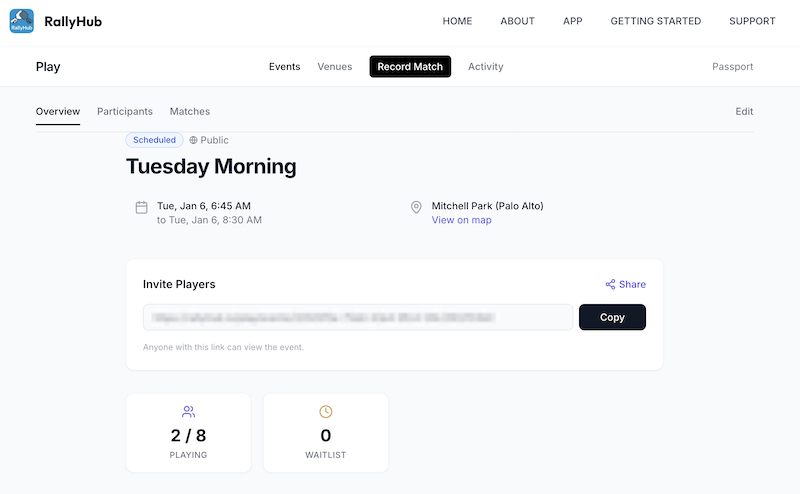Image resolution: width=800 pixels, height=494 pixels.
Task: Click the location pin icon
Action: point(416,207)
